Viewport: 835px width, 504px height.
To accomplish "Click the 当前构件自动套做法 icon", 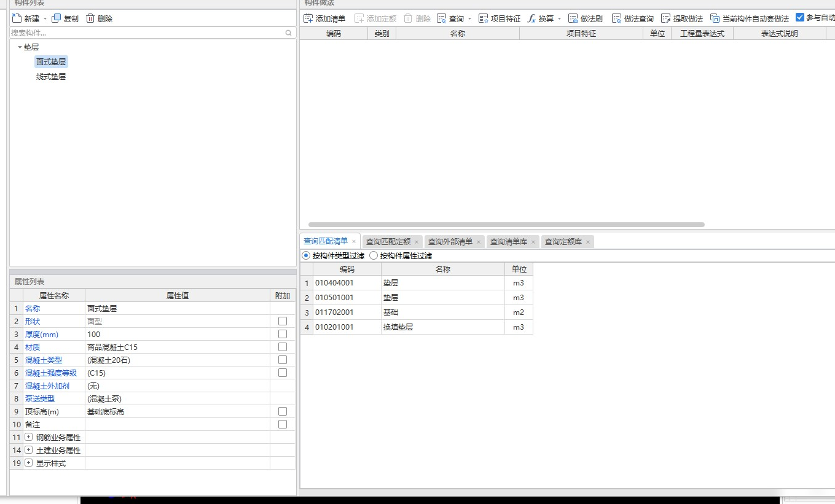I will pos(715,18).
